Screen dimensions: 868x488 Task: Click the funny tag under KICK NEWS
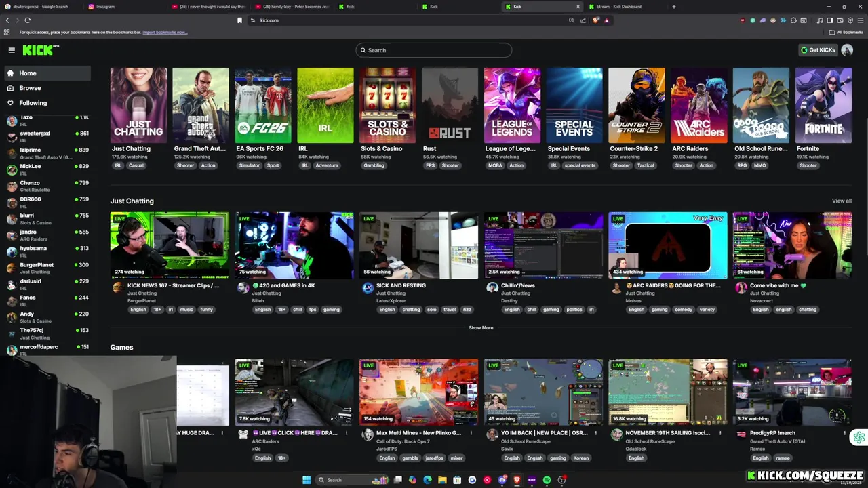[206, 310]
